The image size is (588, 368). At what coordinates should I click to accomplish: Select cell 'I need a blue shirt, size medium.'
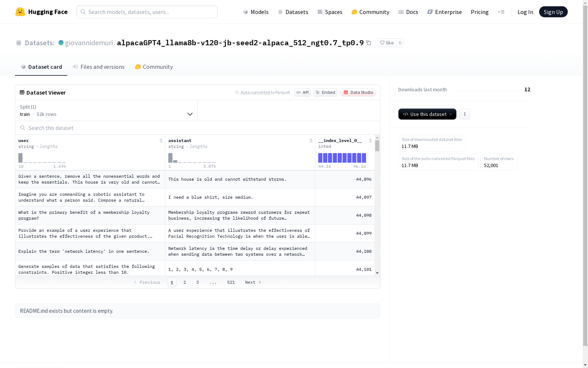pos(240,197)
